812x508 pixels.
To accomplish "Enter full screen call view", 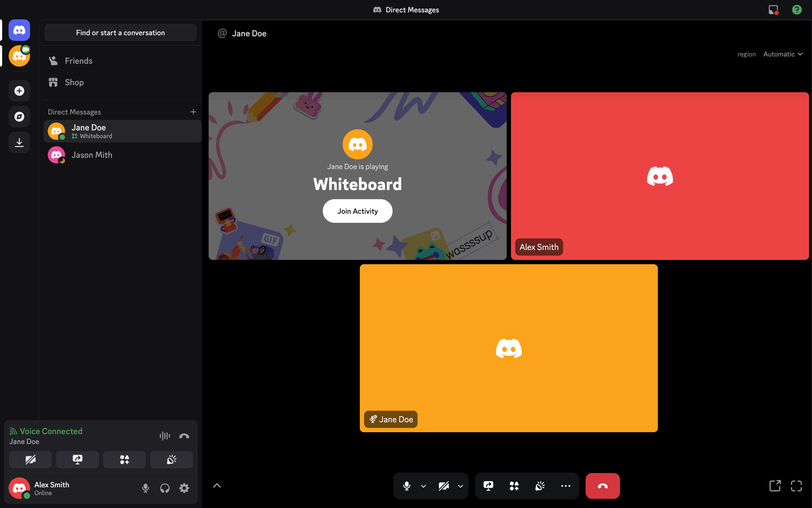I will point(796,486).
